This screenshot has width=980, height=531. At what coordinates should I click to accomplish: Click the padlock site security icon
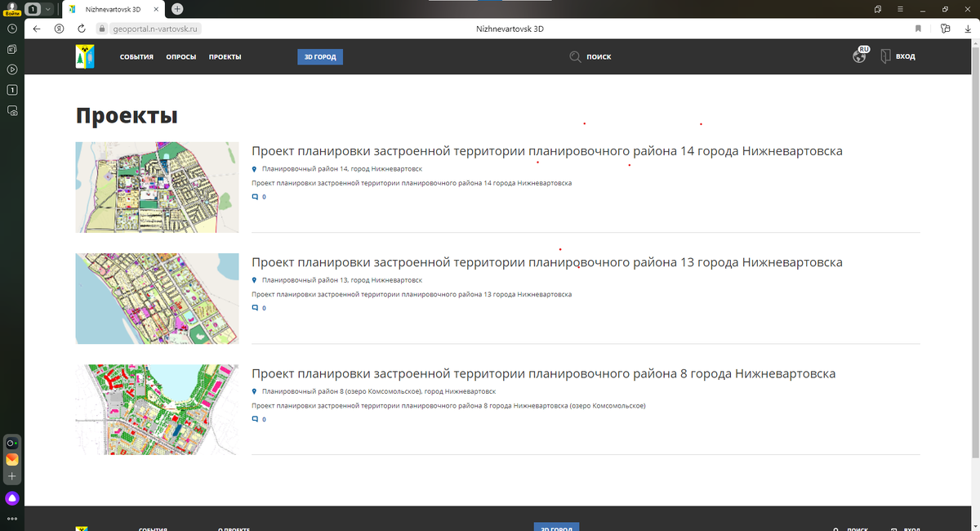click(x=101, y=28)
